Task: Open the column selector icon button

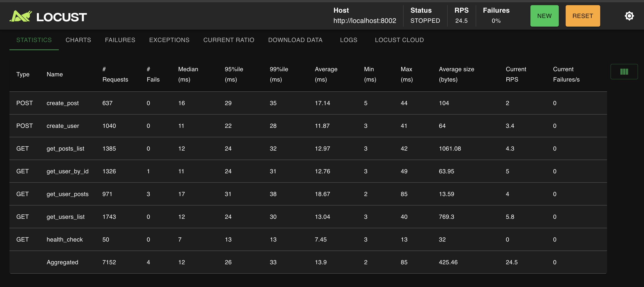Action: pos(624,72)
